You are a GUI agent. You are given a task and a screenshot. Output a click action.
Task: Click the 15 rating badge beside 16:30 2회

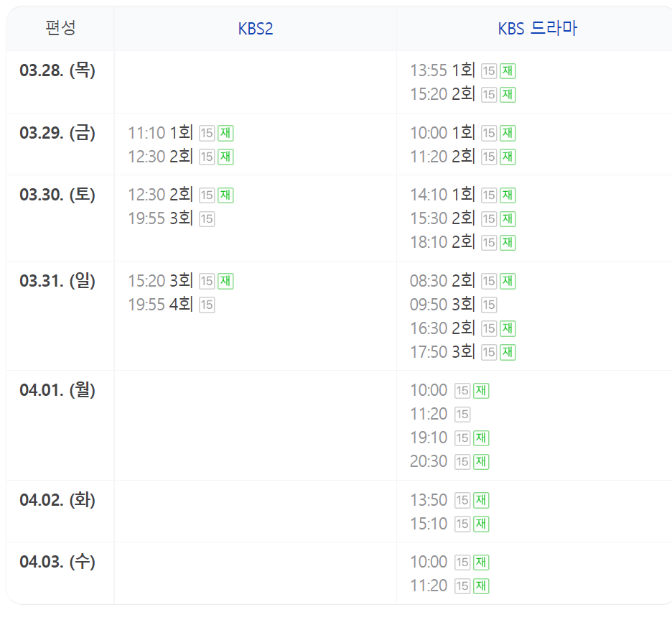489,328
